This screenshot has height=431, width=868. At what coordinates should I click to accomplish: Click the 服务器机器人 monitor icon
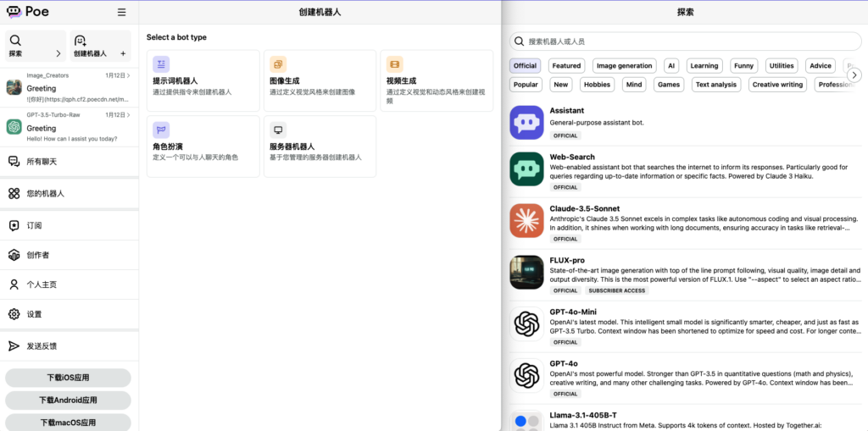278,130
